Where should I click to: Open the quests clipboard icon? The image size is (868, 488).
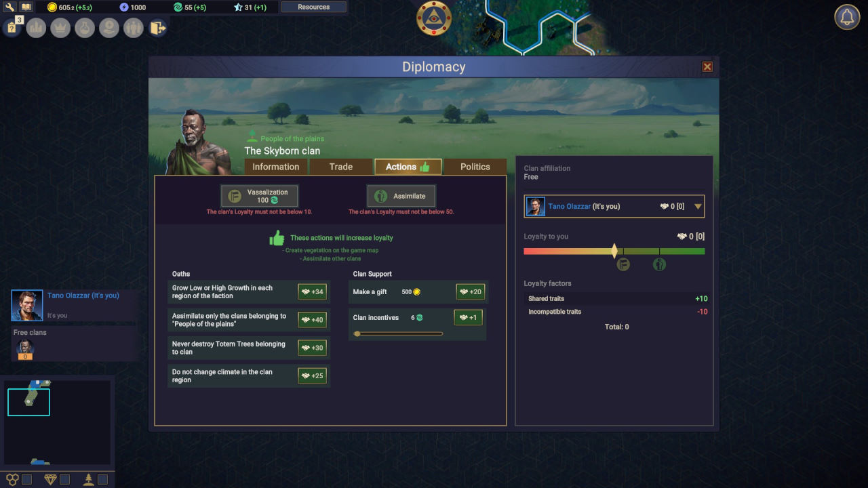[12, 28]
